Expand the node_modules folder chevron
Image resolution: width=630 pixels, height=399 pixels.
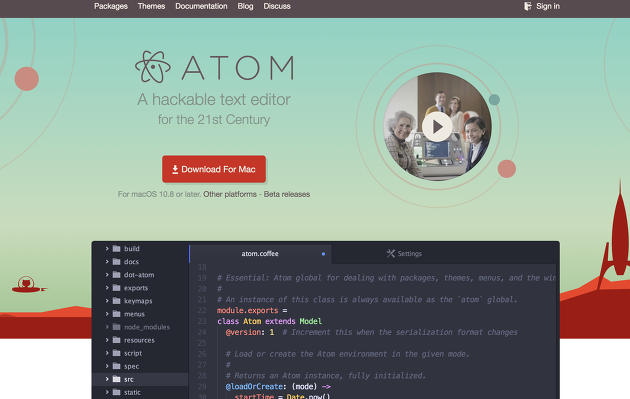click(107, 327)
